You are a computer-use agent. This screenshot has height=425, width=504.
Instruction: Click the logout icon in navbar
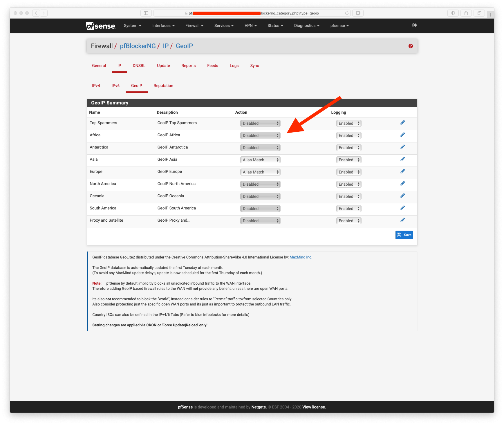click(415, 25)
